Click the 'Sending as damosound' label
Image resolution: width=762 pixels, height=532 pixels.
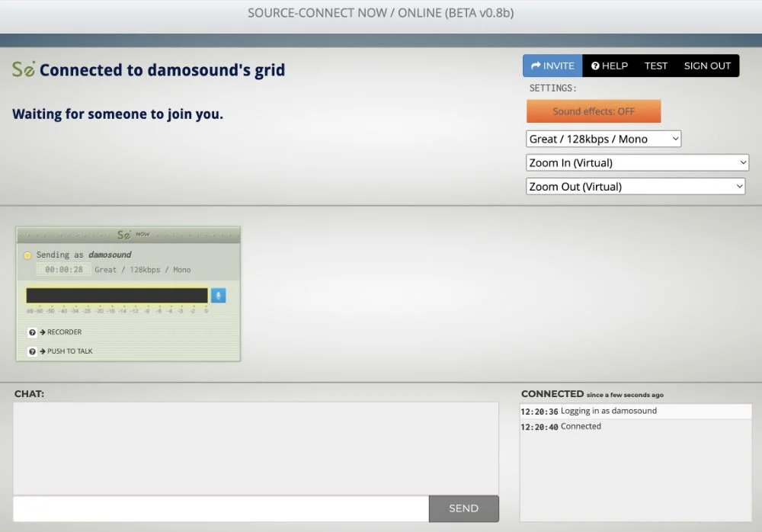(84, 255)
